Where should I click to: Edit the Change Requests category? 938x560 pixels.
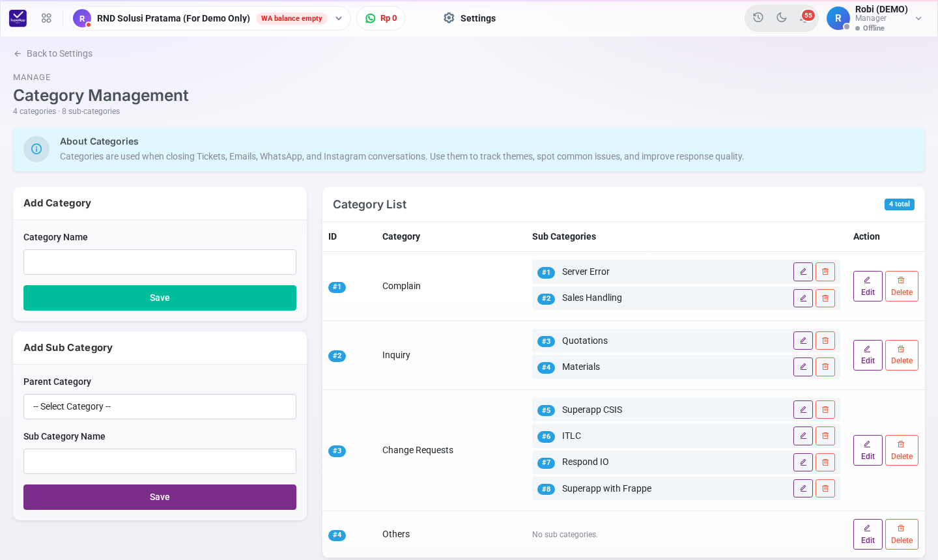[868, 450]
